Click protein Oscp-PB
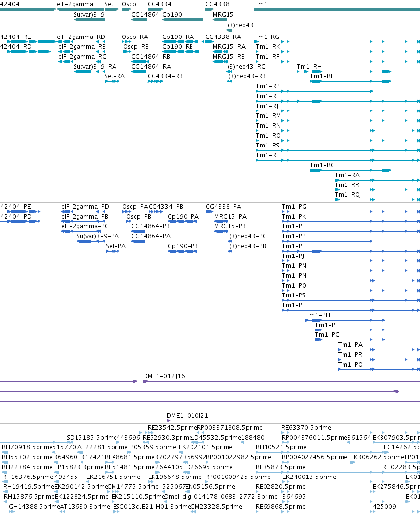Screen dimensions: 420x514 (139, 217)
